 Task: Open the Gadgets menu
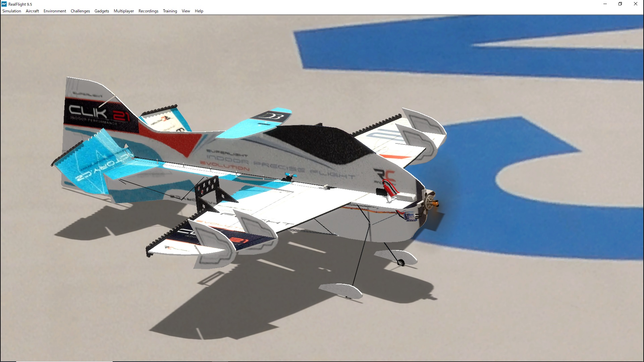pos(102,11)
